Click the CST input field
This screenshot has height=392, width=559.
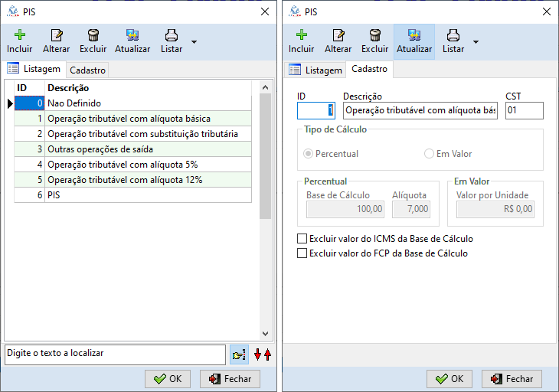pyautogui.click(x=525, y=110)
